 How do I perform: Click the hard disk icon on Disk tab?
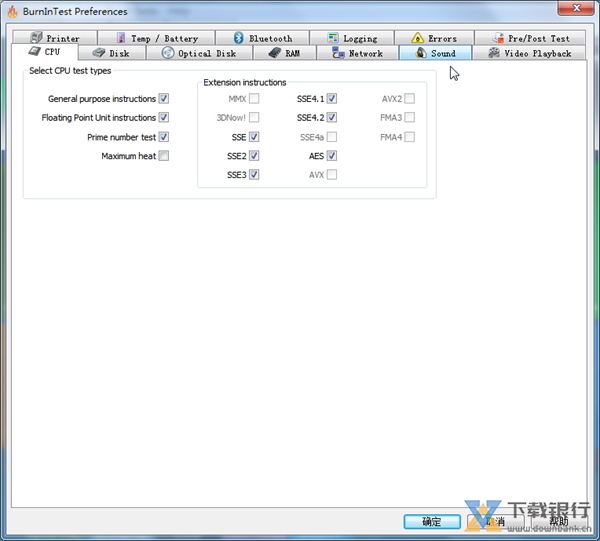click(x=99, y=53)
